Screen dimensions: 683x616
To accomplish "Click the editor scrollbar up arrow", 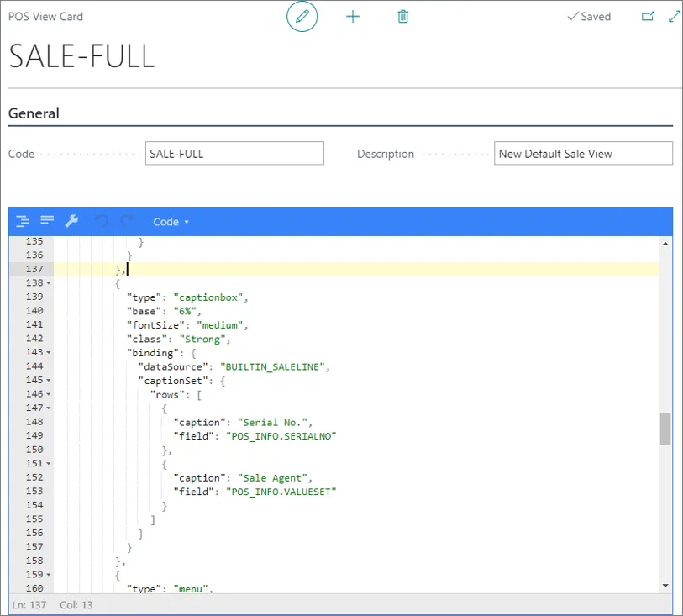I will (x=665, y=244).
